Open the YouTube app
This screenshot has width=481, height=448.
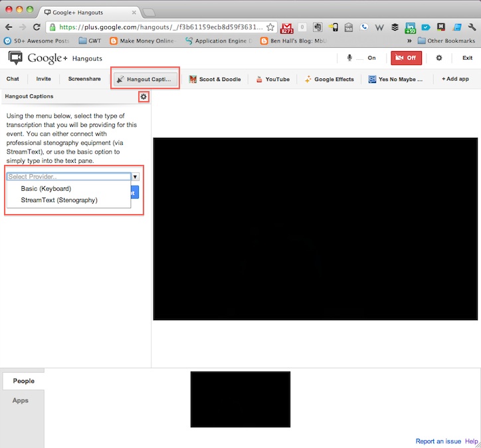tap(273, 79)
